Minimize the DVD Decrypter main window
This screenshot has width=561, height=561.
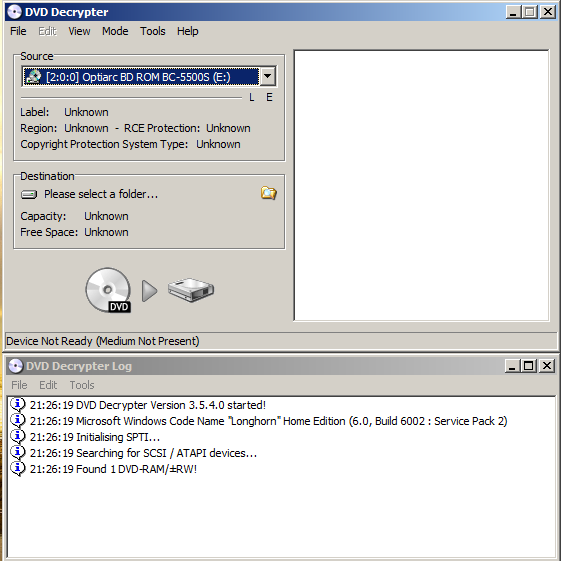pyautogui.click(x=513, y=12)
